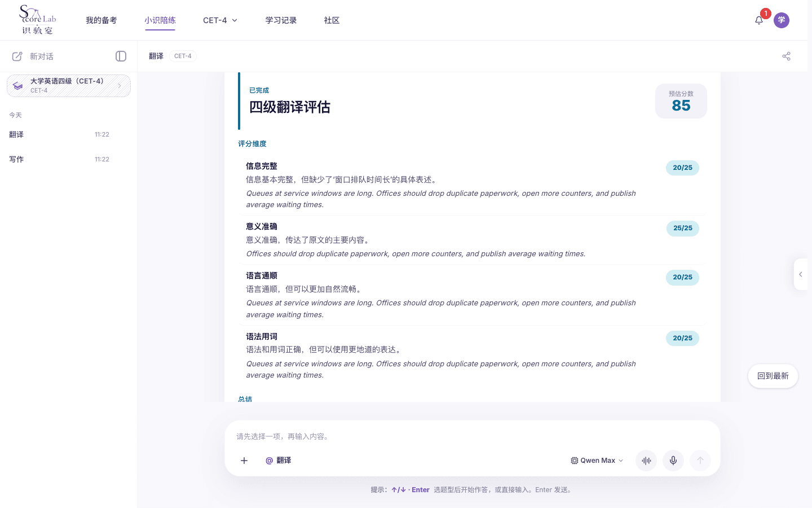Click the 语言通顺 20/25 score badge
The width and height of the screenshot is (812, 508).
point(682,277)
